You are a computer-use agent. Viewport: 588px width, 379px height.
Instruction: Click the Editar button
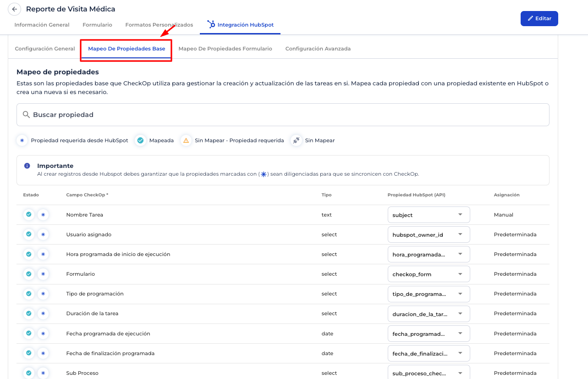click(539, 18)
